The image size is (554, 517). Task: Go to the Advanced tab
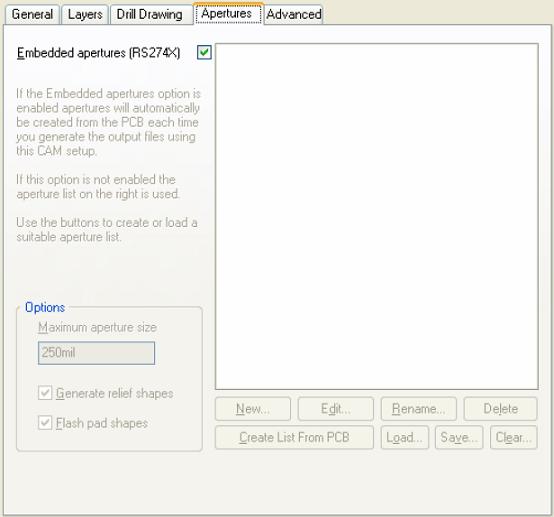(294, 14)
